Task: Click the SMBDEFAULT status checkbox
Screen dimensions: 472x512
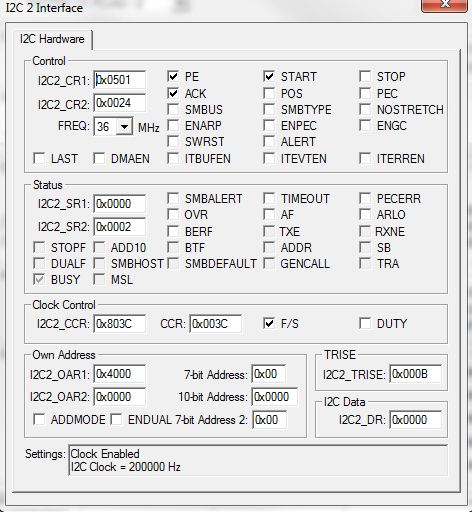Action: (x=173, y=263)
